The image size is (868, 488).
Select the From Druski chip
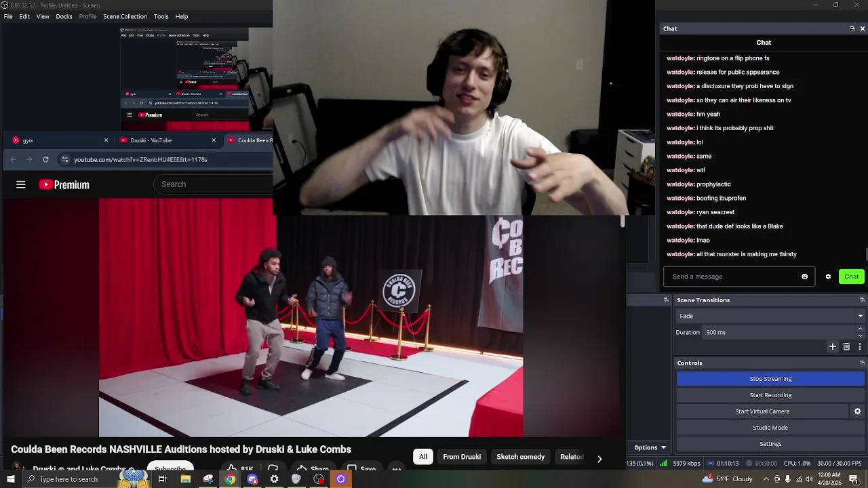tap(462, 457)
